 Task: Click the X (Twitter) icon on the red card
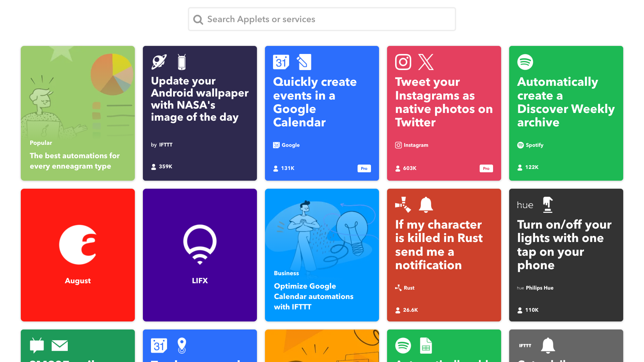(426, 62)
